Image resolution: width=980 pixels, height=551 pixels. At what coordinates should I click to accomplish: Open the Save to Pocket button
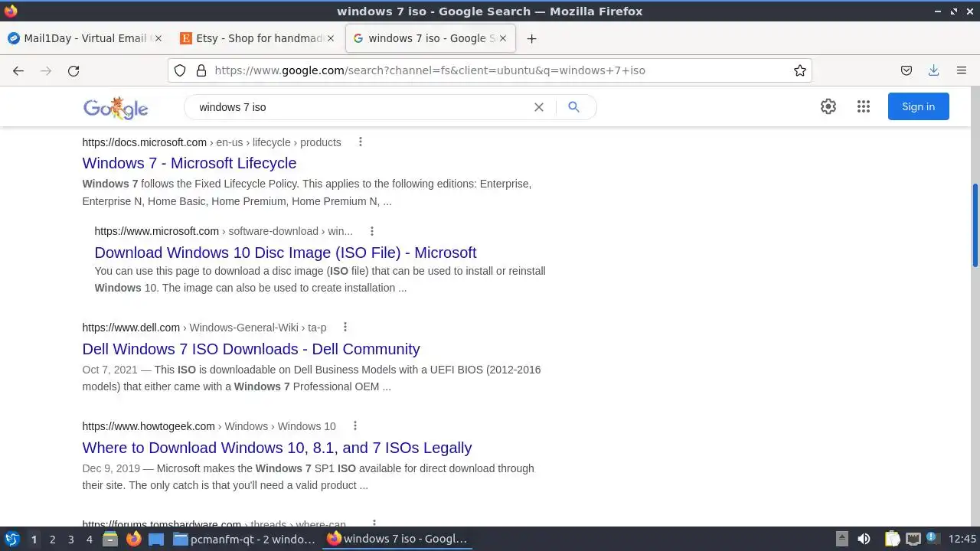[906, 70]
